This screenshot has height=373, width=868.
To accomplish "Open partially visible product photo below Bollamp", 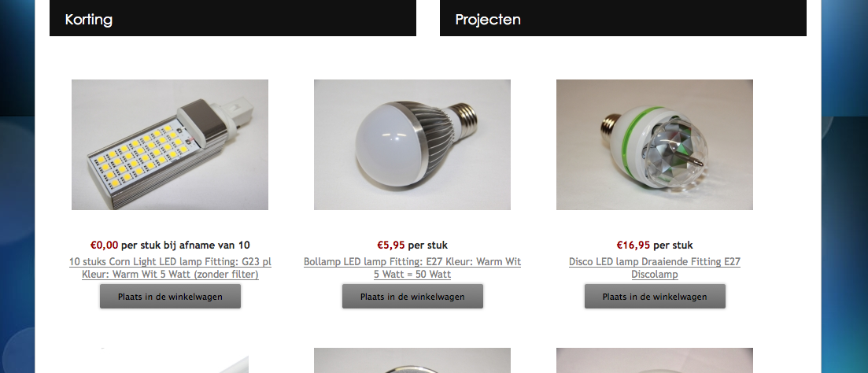I will tap(412, 360).
